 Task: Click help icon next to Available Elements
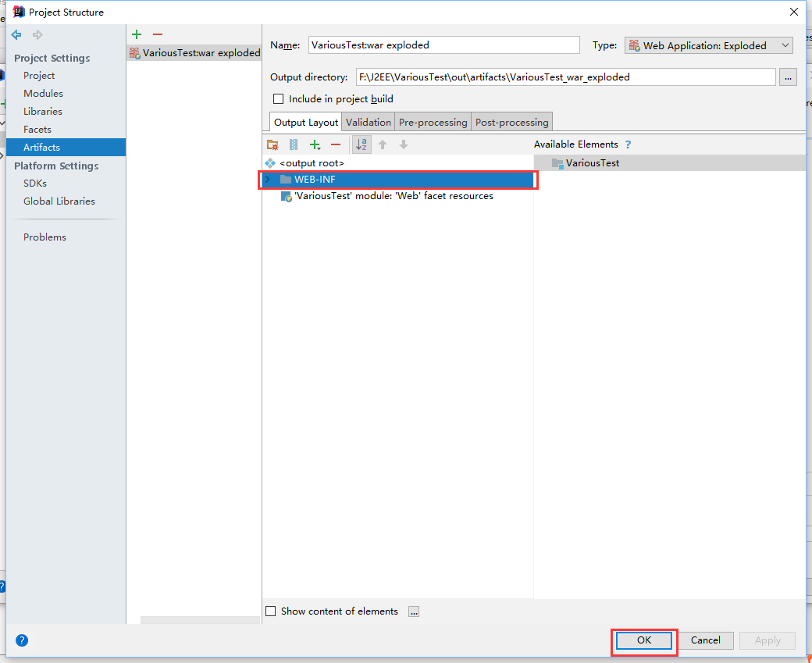[628, 144]
